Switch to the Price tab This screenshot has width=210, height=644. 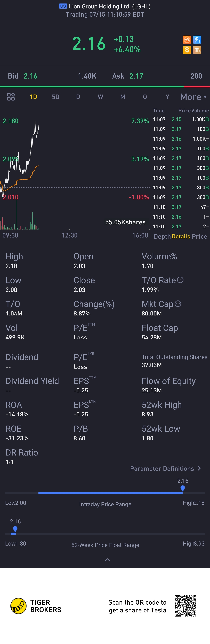(x=199, y=236)
